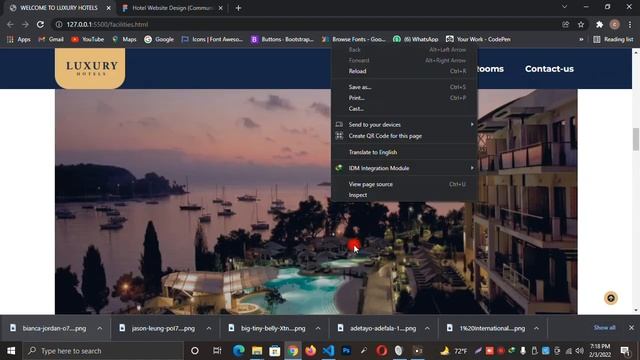The width and height of the screenshot is (640, 360).
Task: Expand Send to your devices submenu
Action: pos(404,124)
